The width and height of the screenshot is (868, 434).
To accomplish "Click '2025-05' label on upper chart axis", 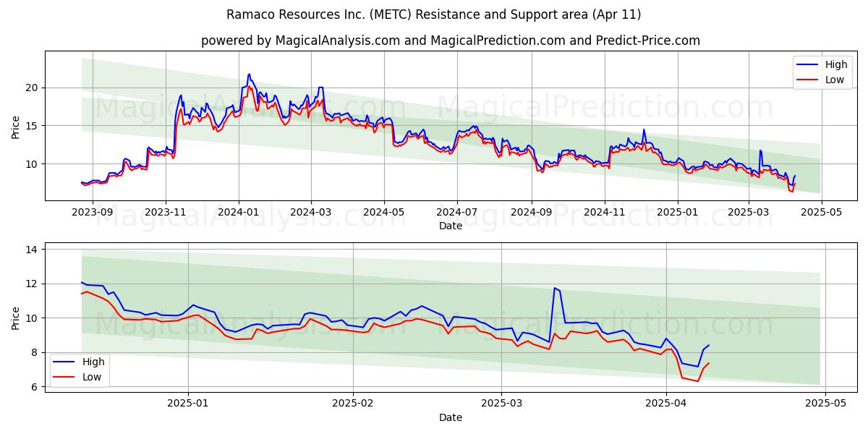I will pyautogui.click(x=822, y=212).
